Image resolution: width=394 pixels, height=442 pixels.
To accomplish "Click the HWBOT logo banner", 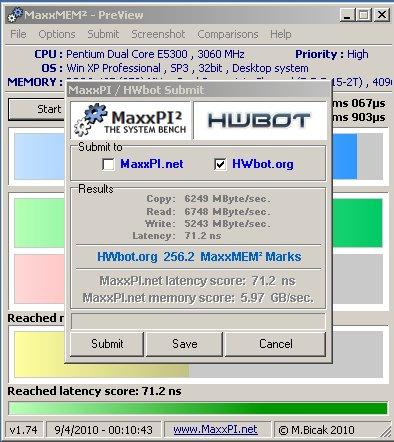I will pyautogui.click(x=259, y=120).
